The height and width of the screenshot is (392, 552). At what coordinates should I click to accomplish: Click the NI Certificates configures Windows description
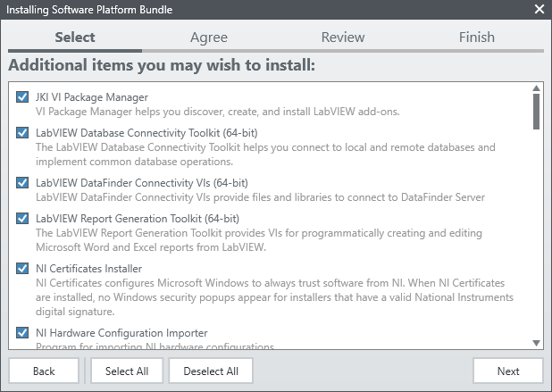coord(274,297)
